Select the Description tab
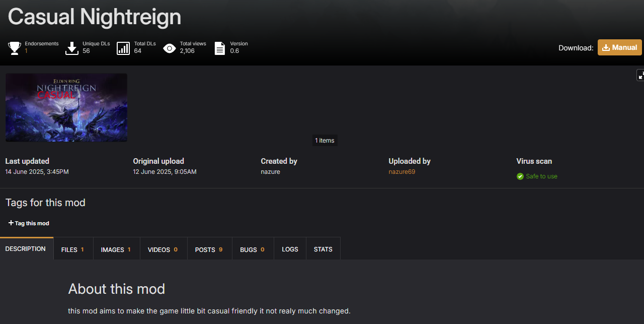This screenshot has height=324, width=644. click(26, 249)
